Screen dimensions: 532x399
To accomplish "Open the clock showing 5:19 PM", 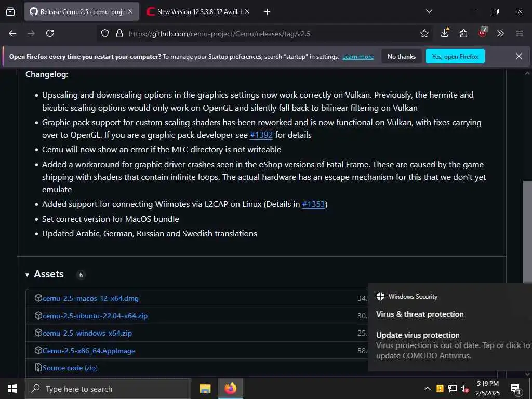I will coord(487,389).
